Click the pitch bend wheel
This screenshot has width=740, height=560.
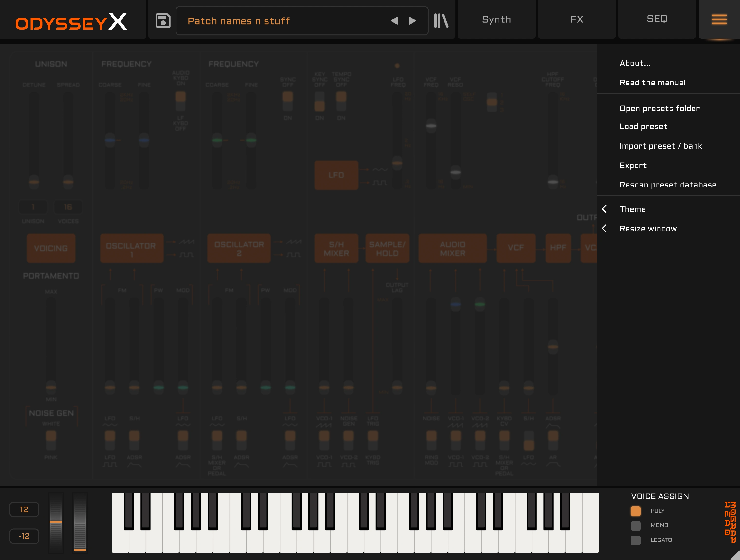(x=55, y=522)
